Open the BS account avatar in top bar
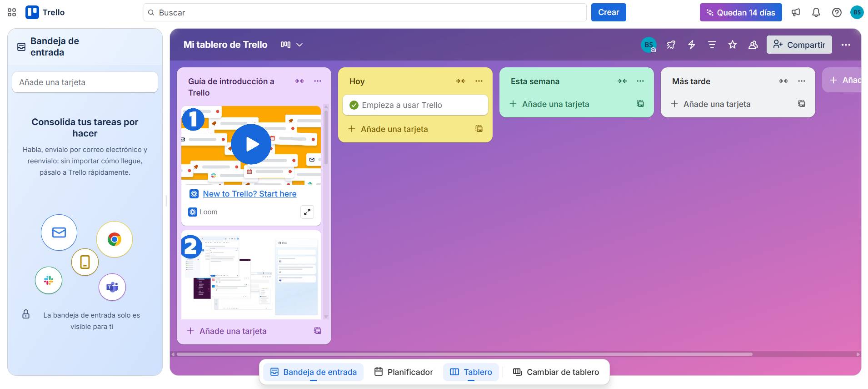The image size is (868, 389). tap(857, 12)
